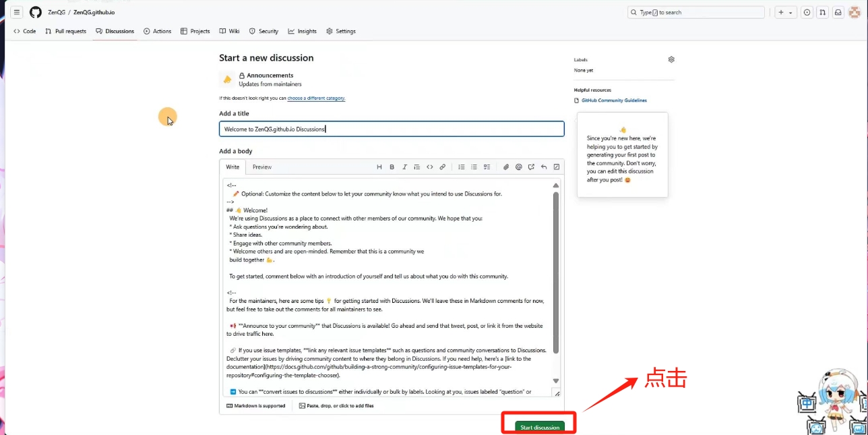Insert code formatting with angle brackets icon
Screen dimensions: 868x435
pyautogui.click(x=430, y=167)
